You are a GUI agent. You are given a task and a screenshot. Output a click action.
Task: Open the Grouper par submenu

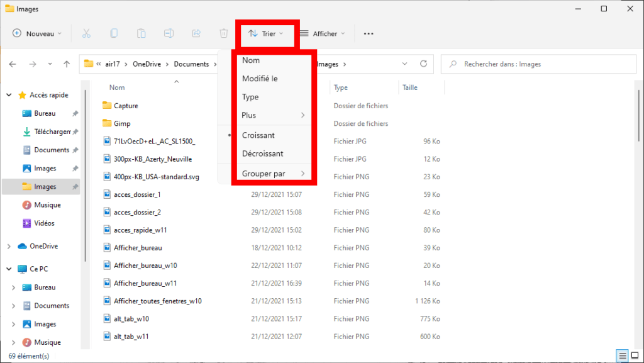273,174
